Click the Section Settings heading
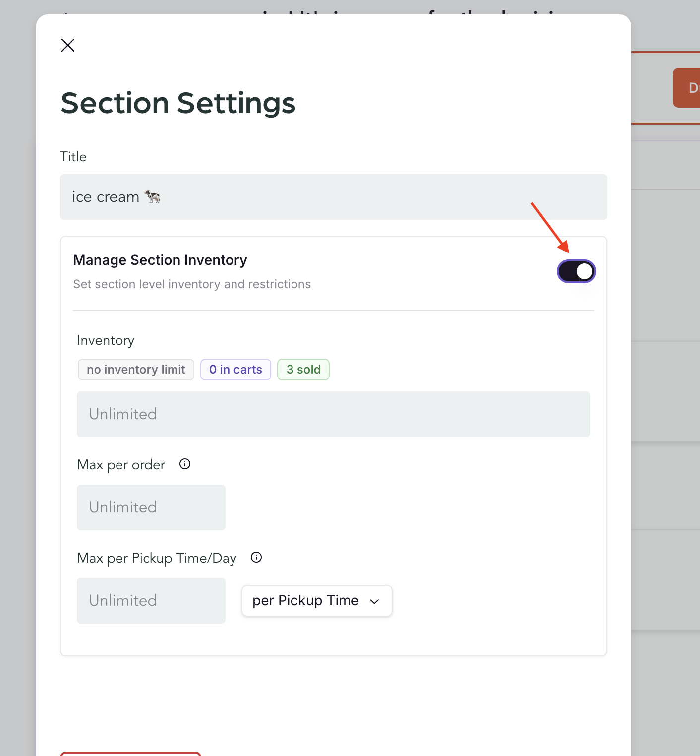Image resolution: width=700 pixels, height=756 pixels. click(178, 103)
